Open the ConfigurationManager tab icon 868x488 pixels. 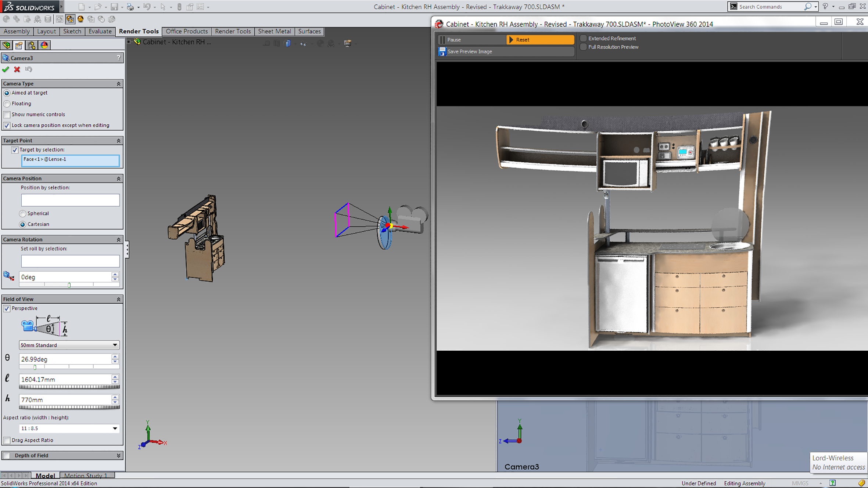[32, 45]
